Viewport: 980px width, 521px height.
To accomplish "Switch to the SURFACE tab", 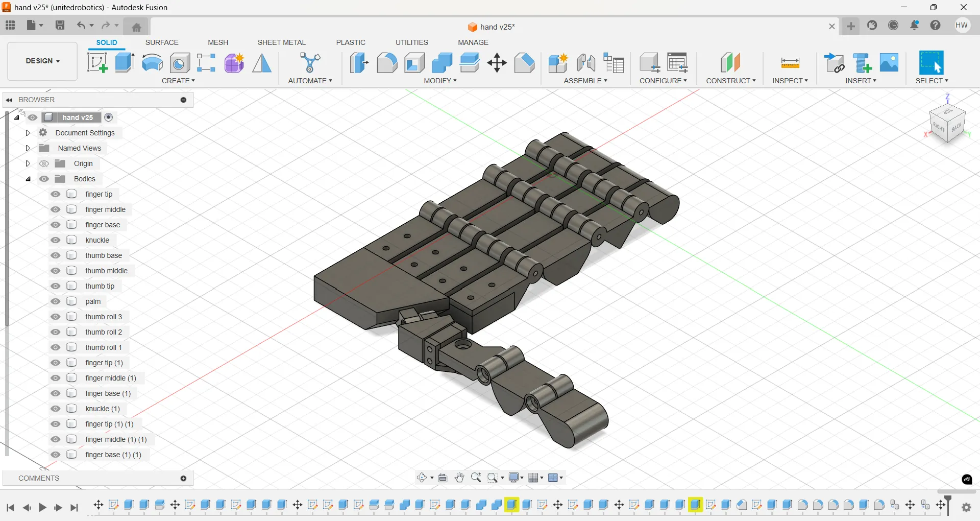I will [162, 42].
